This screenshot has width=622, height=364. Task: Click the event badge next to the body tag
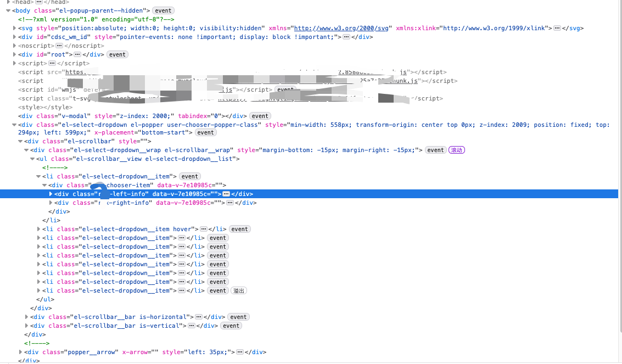point(163,10)
